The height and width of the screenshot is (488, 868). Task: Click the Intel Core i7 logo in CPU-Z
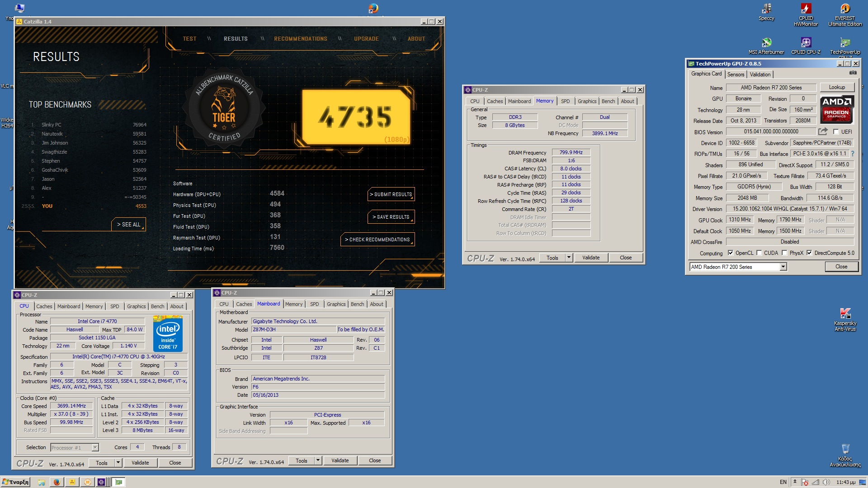tap(168, 334)
